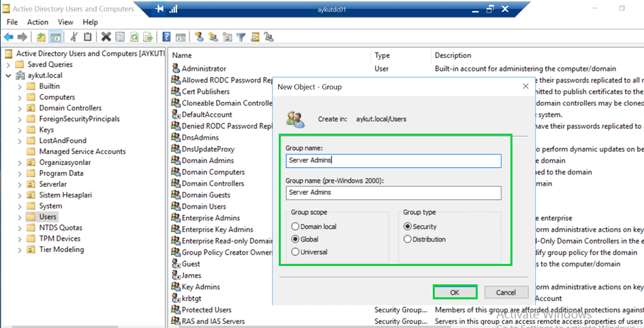Click the Filter funnel toolbar icon
644x328 pixels.
241,37
